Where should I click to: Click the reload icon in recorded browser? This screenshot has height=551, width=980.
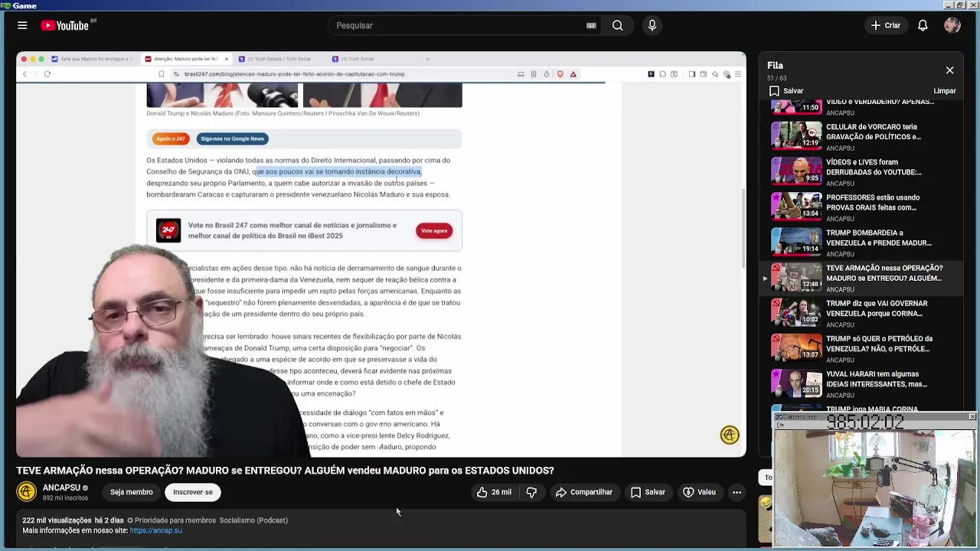(x=47, y=74)
